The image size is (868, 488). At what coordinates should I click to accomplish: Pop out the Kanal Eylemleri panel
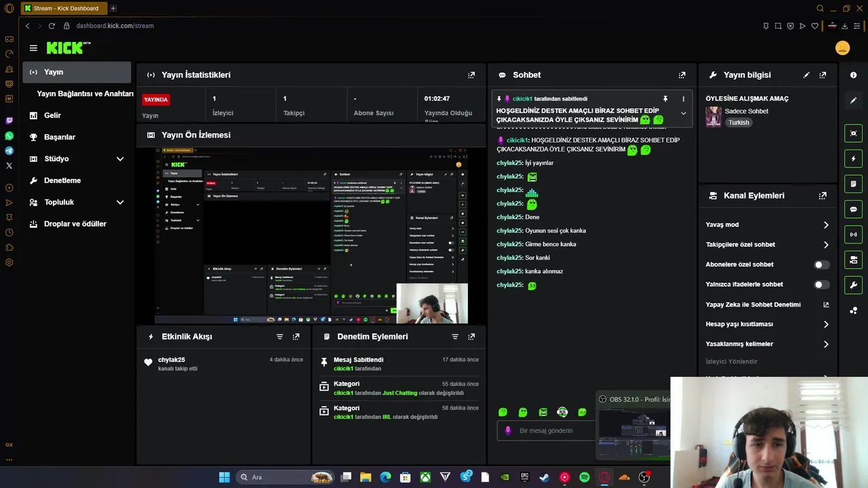click(823, 196)
